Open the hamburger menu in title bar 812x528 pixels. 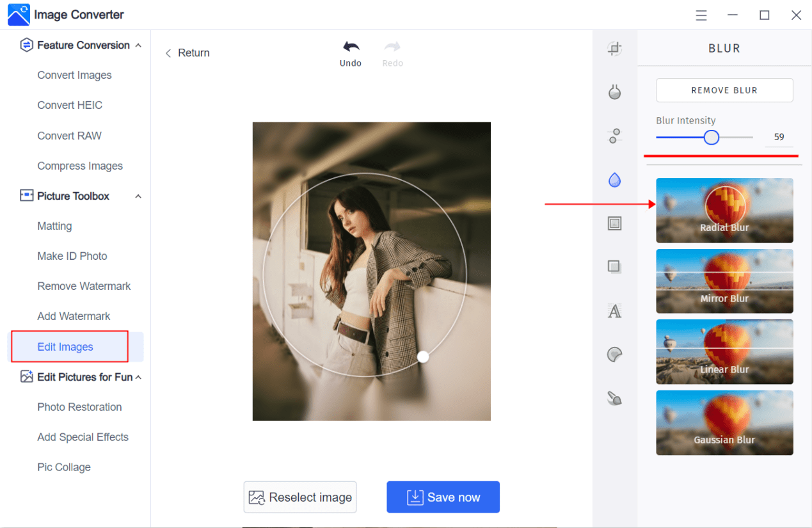(x=701, y=15)
